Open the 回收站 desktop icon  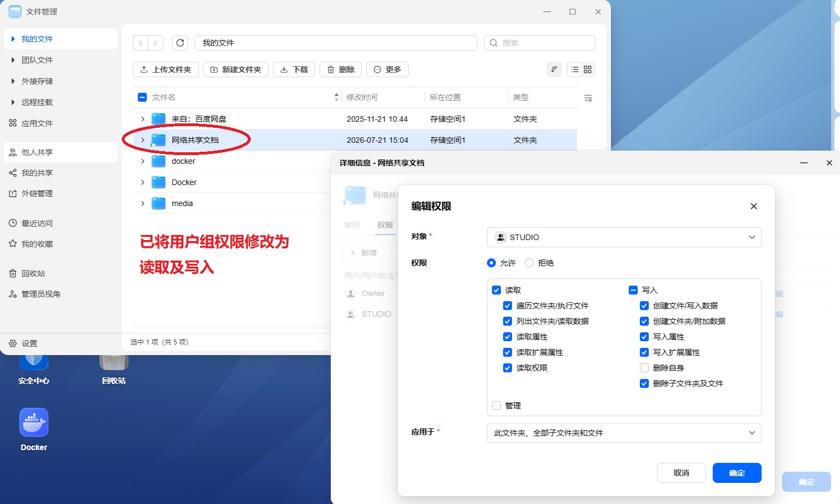coord(114,362)
